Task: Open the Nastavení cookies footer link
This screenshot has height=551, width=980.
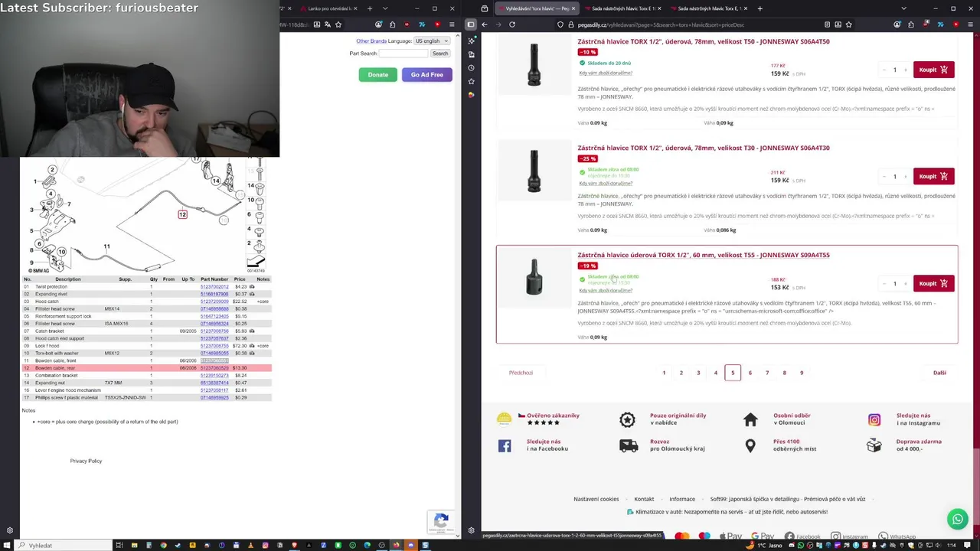Action: [596, 499]
